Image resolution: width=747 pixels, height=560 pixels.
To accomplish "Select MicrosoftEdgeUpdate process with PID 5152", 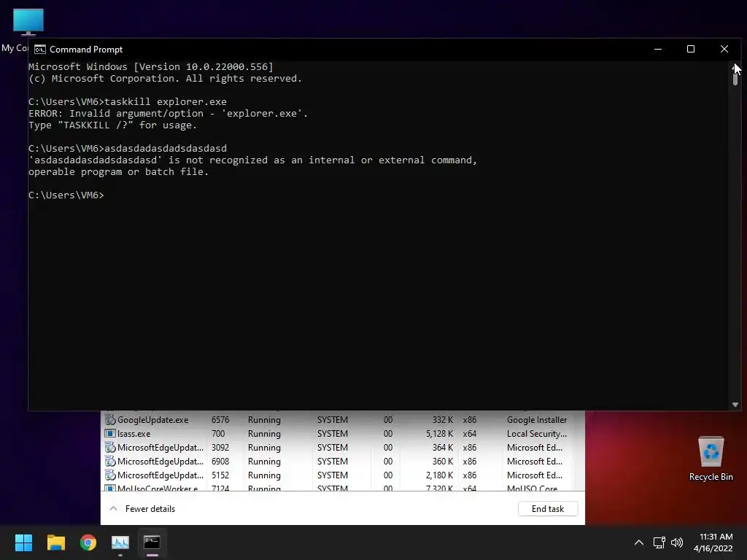I will (x=338, y=475).
